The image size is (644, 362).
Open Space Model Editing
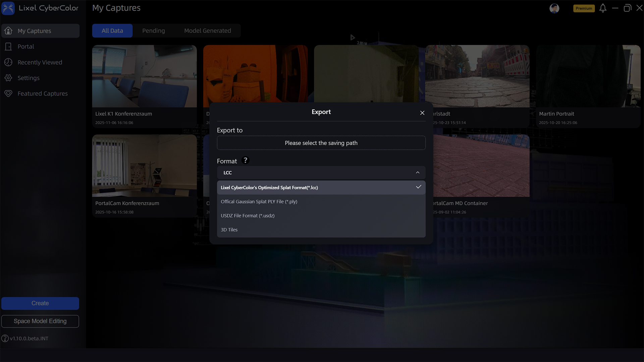click(40, 321)
